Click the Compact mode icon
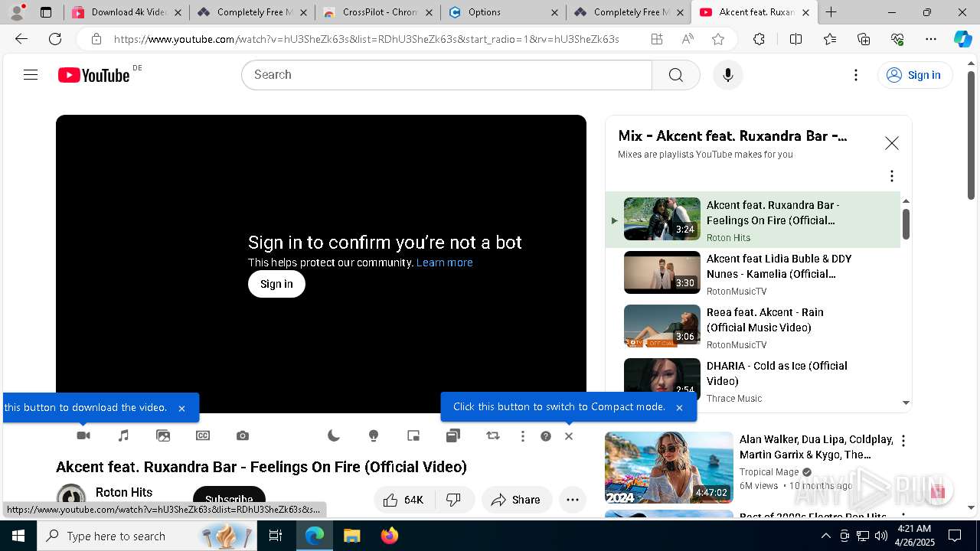The height and width of the screenshot is (551, 980). pos(453,435)
